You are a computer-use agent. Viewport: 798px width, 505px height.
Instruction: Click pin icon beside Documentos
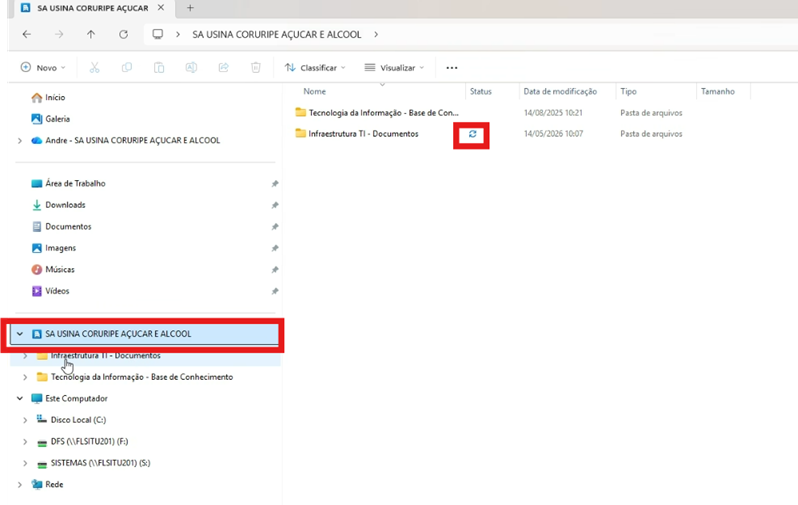(275, 227)
